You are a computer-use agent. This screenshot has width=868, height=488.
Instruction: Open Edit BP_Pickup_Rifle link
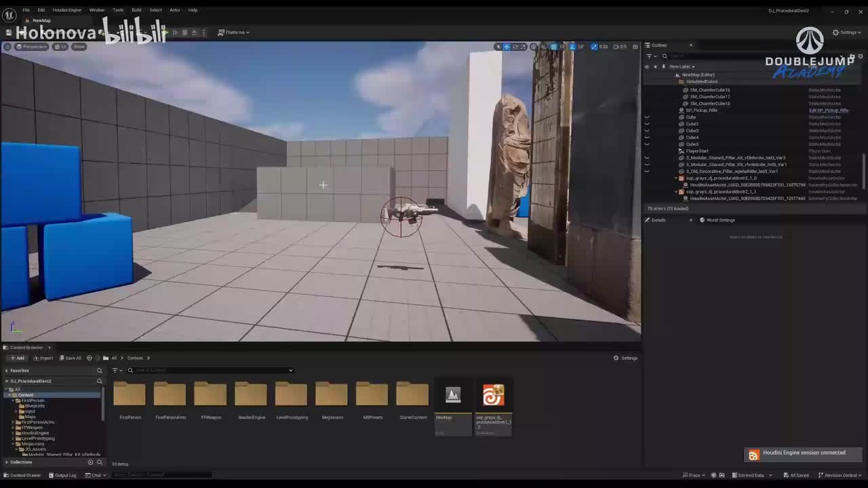point(829,110)
